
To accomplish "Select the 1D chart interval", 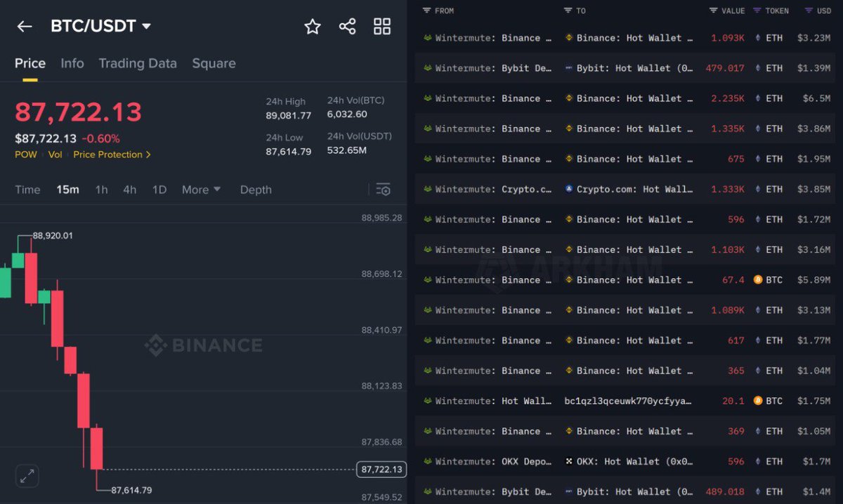I will point(159,190).
